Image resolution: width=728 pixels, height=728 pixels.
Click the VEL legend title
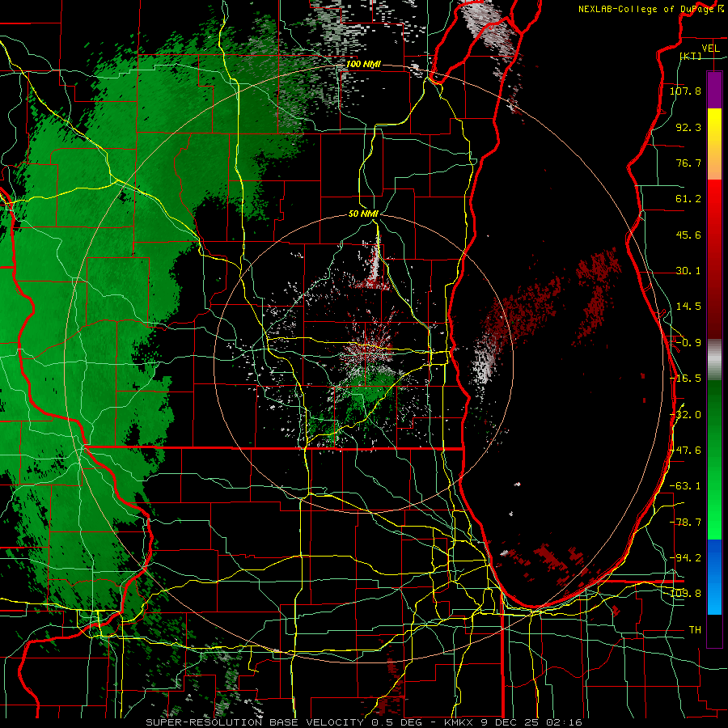[710, 49]
